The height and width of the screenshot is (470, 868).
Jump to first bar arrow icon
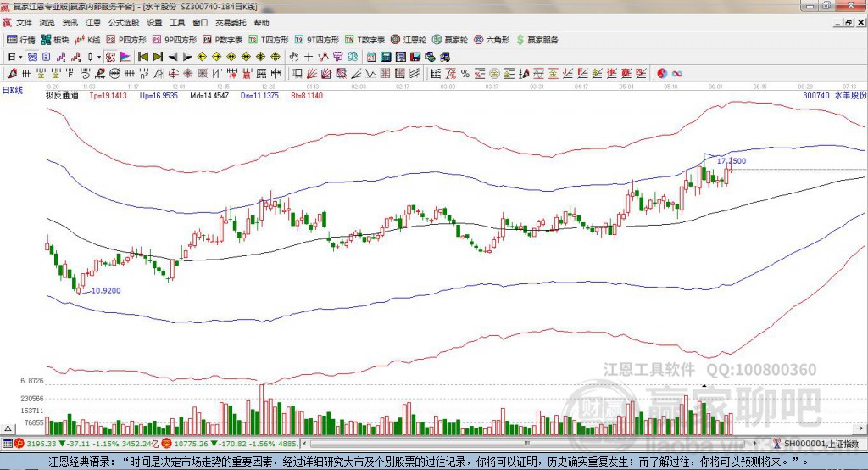pyautogui.click(x=142, y=57)
